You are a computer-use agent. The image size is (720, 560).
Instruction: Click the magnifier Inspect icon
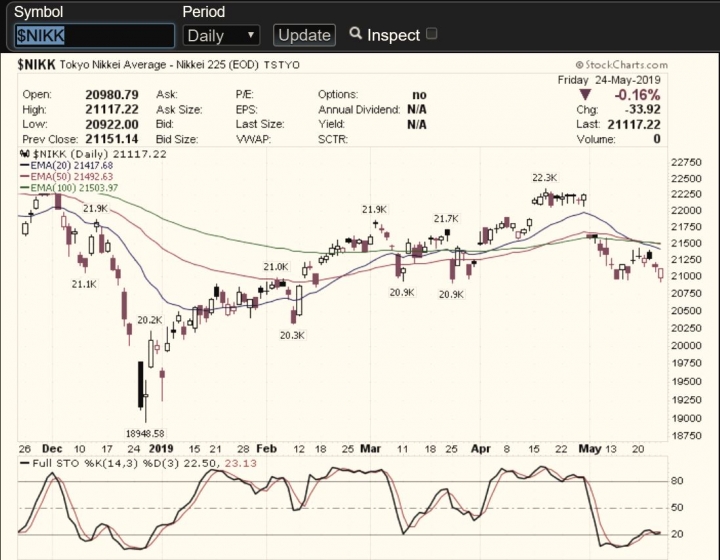tap(355, 33)
